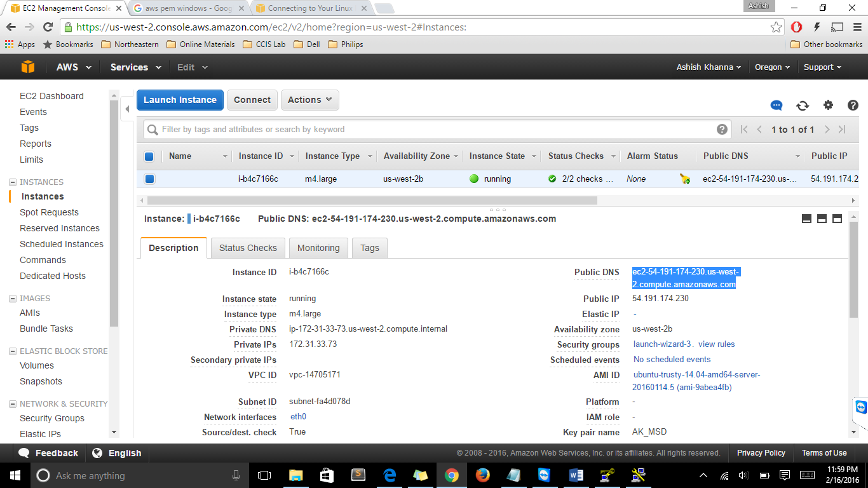Collapse the INSTANCES sidebar section

13,182
